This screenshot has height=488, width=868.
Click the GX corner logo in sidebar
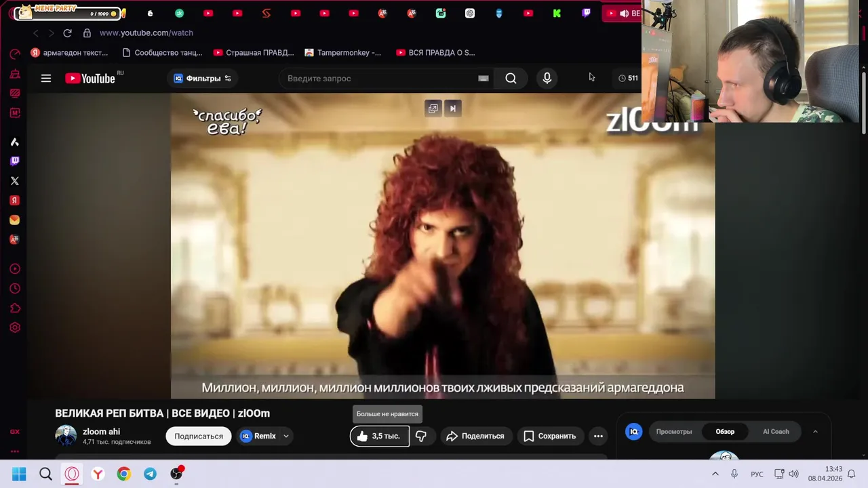(x=15, y=432)
